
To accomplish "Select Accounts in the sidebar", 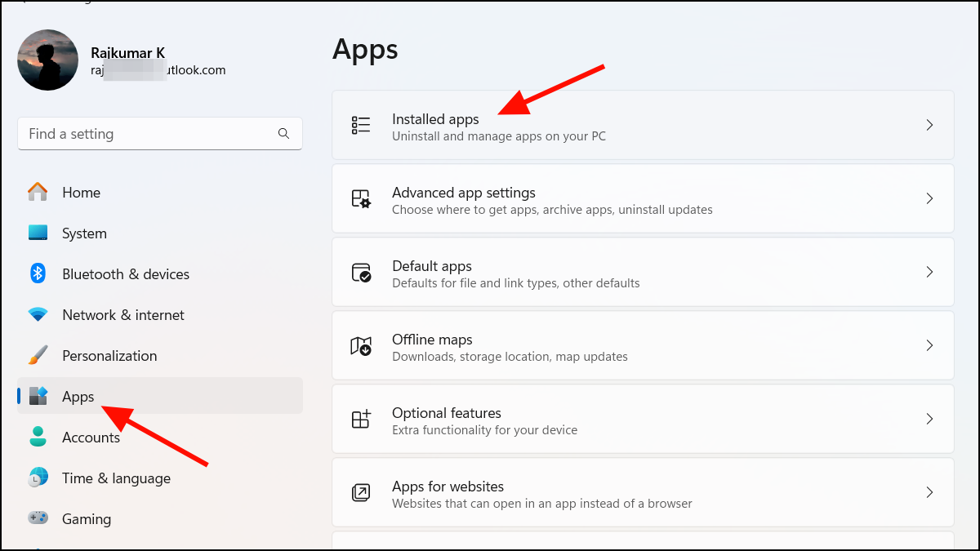I will pos(91,437).
